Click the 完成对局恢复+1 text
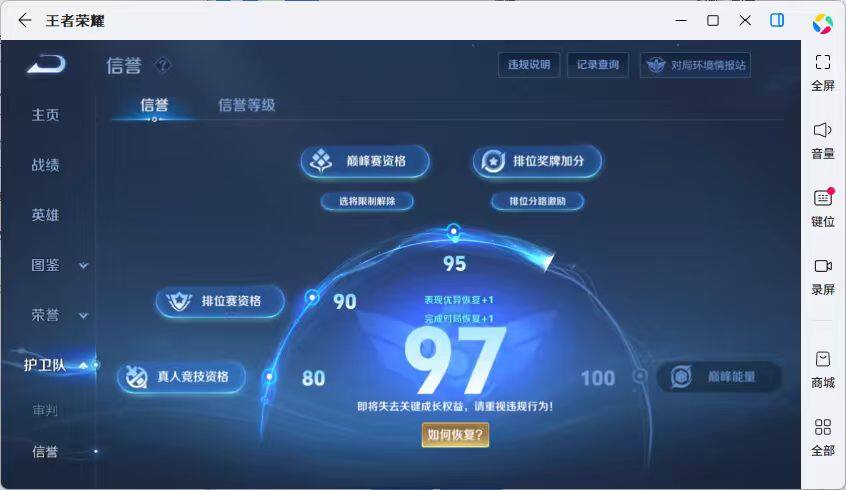Image resolution: width=846 pixels, height=490 pixels. (x=459, y=319)
